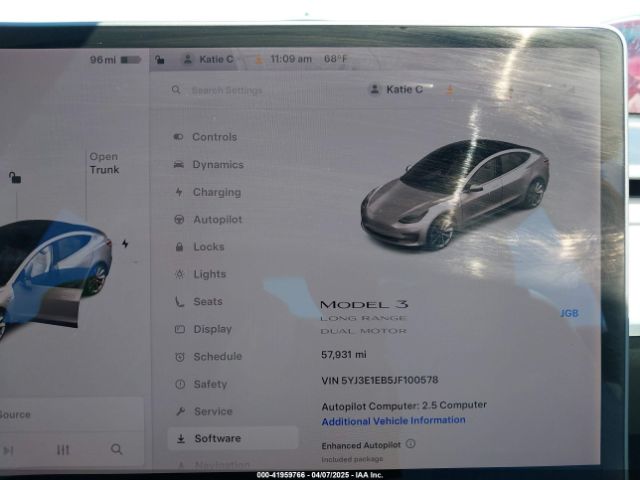
Task: Open the audio equalizer sliders icon
Action: pos(63,450)
